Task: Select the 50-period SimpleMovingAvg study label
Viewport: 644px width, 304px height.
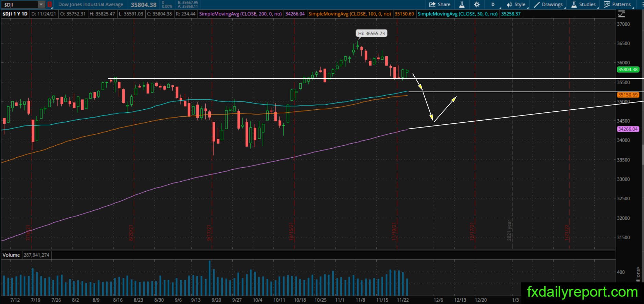Action: pos(458,14)
